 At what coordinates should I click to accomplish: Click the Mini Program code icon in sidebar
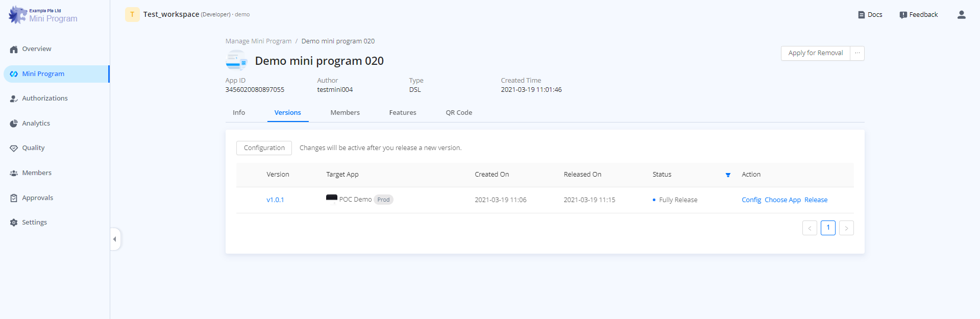14,74
